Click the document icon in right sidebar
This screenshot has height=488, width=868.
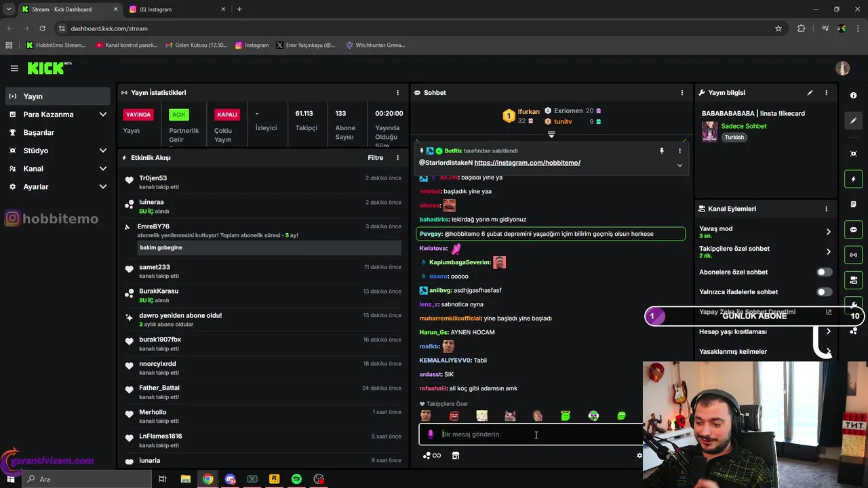point(854,204)
